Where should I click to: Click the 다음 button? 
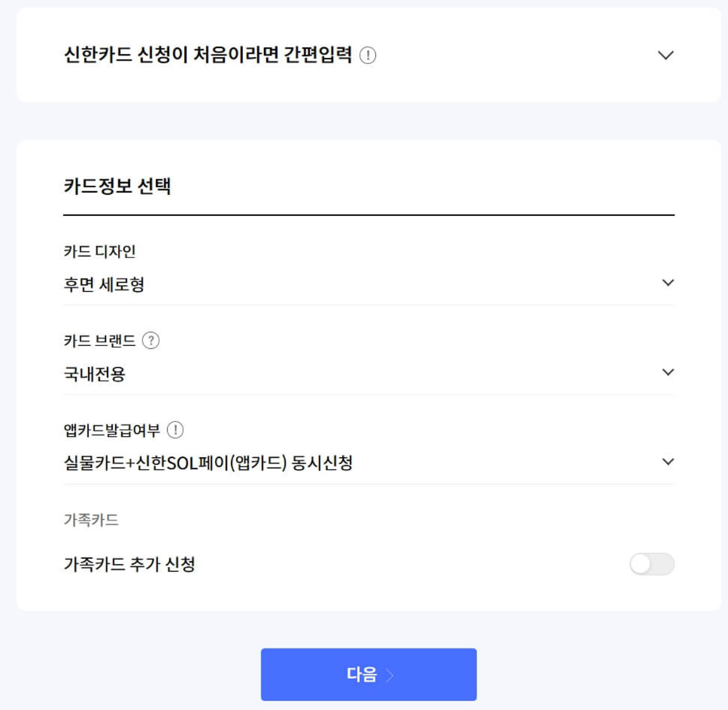[x=369, y=674]
